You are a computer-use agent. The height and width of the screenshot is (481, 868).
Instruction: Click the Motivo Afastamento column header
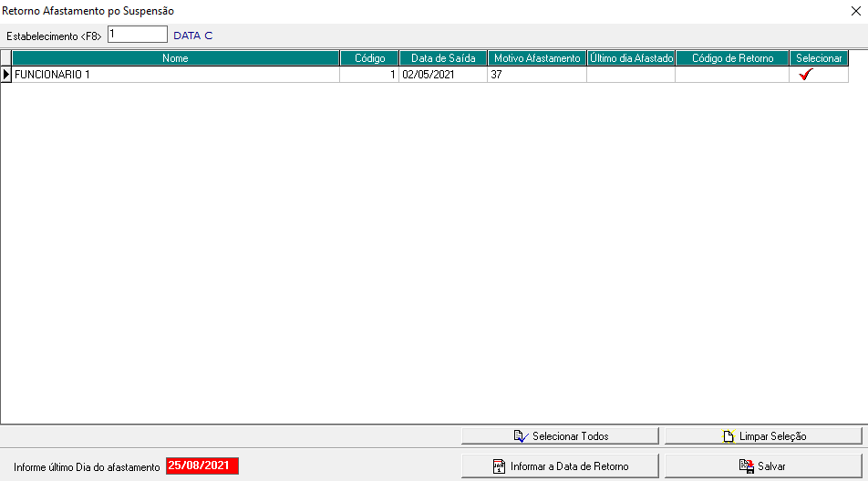point(537,58)
